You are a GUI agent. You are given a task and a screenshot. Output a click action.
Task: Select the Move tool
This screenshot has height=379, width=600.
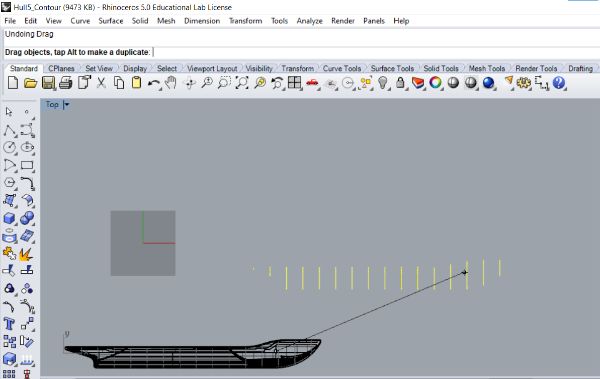[x=27, y=324]
